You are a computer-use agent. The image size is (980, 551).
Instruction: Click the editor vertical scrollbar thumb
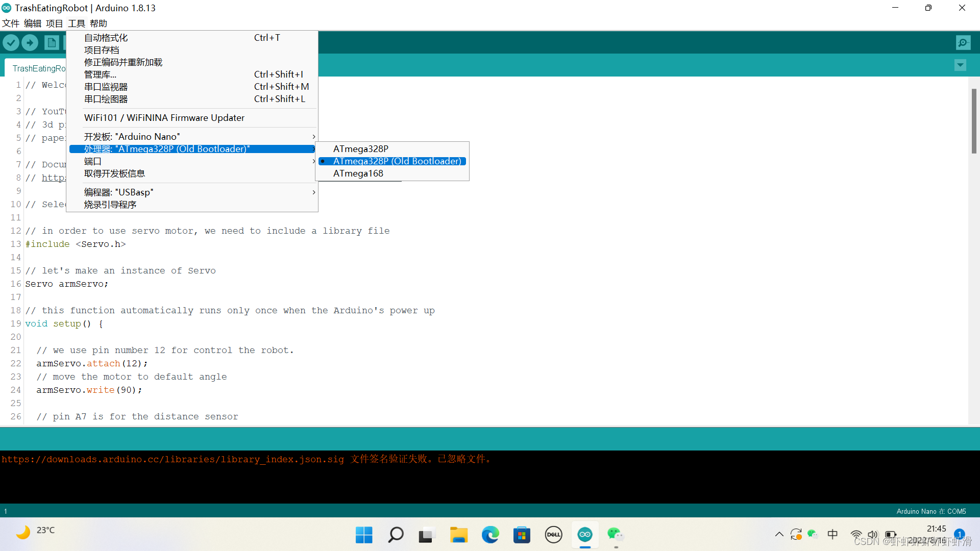coord(974,121)
